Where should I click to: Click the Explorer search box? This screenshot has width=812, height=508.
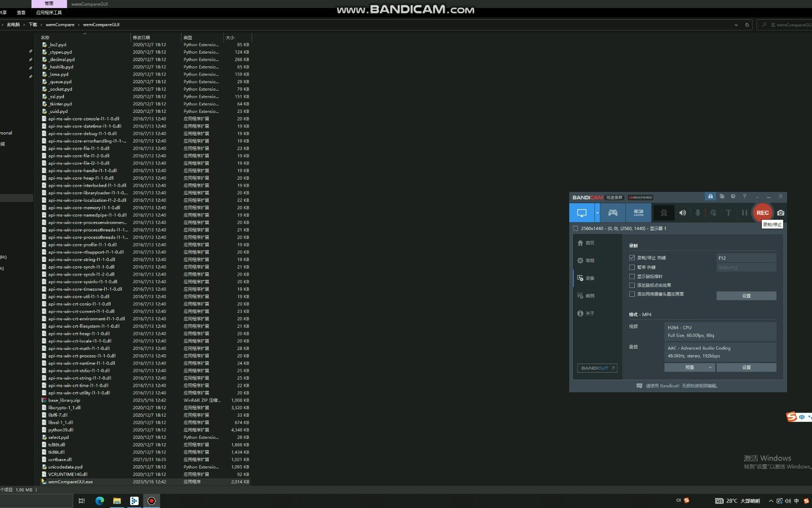(x=785, y=25)
